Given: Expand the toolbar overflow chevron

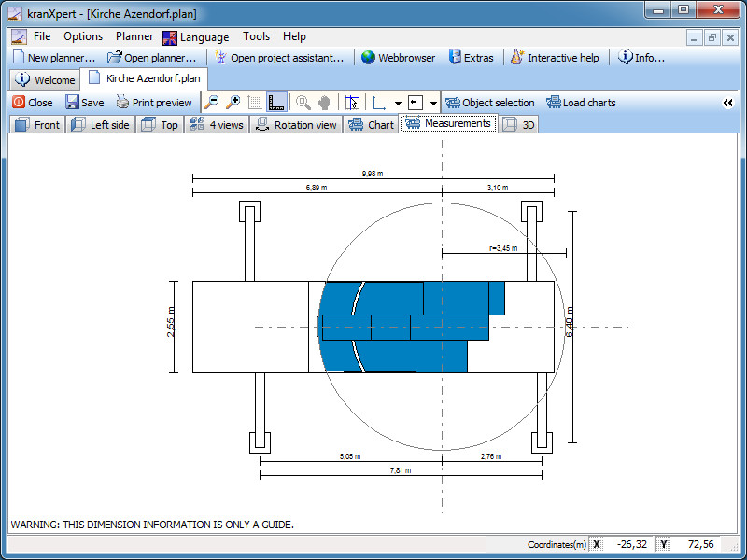Looking at the screenshot, I should (x=728, y=103).
